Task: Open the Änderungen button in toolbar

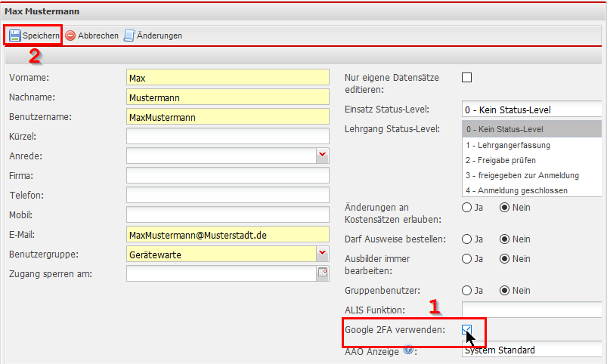Action: (158, 35)
